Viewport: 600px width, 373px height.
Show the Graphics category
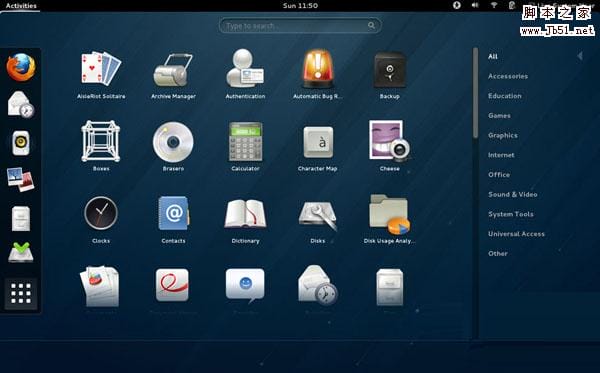(x=503, y=135)
